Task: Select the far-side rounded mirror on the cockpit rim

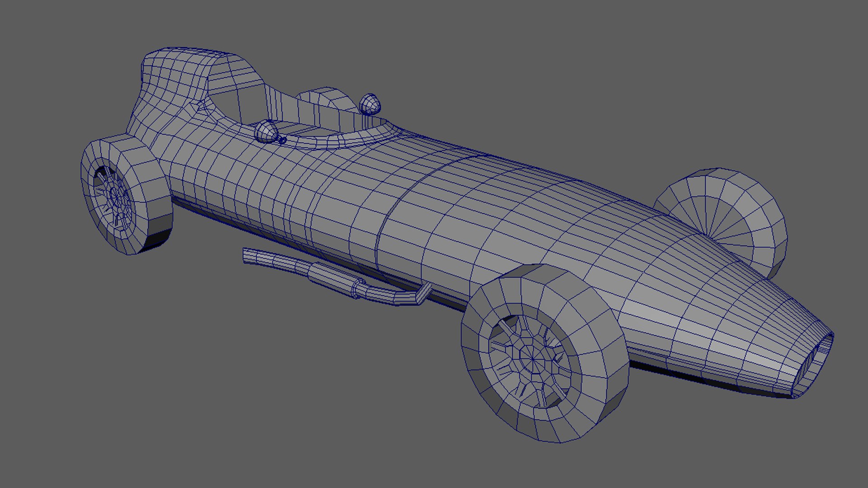Action: (x=370, y=104)
